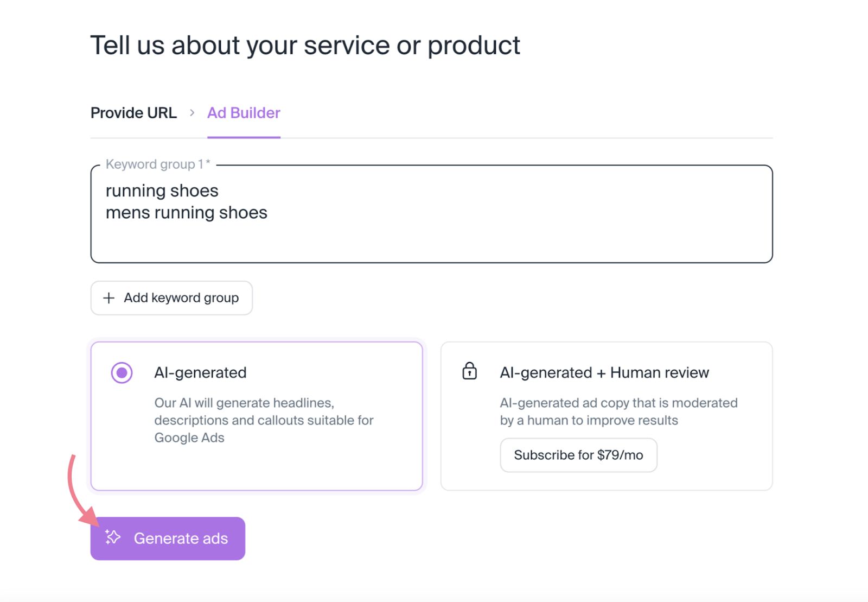Click the chevron between Provide URL and Ad Builder
The width and height of the screenshot is (868, 602).
(x=192, y=113)
